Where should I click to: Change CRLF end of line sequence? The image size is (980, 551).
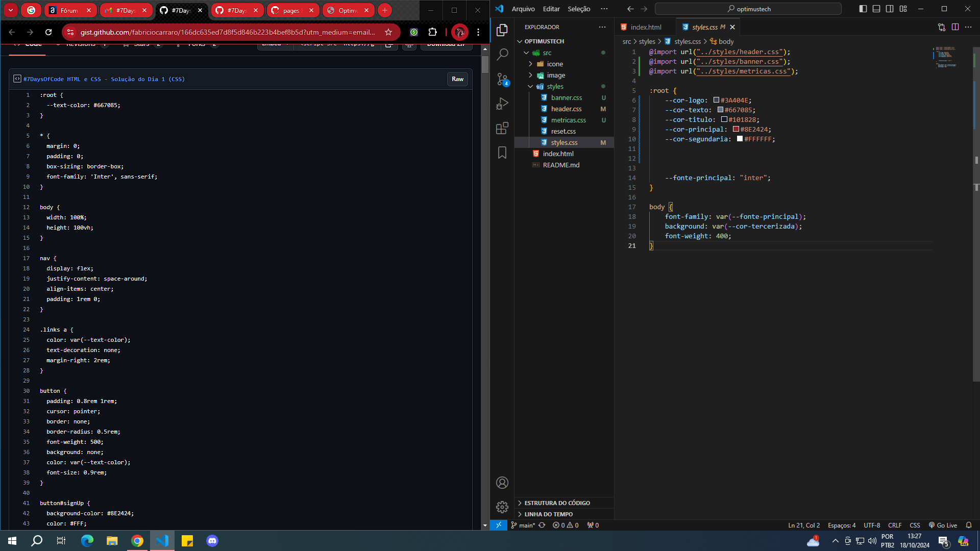[895, 525]
